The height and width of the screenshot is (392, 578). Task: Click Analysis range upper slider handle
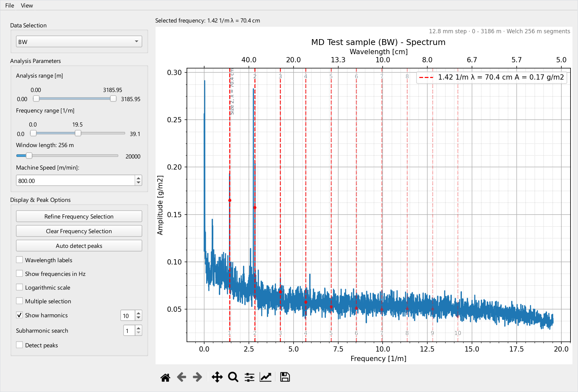coord(113,98)
